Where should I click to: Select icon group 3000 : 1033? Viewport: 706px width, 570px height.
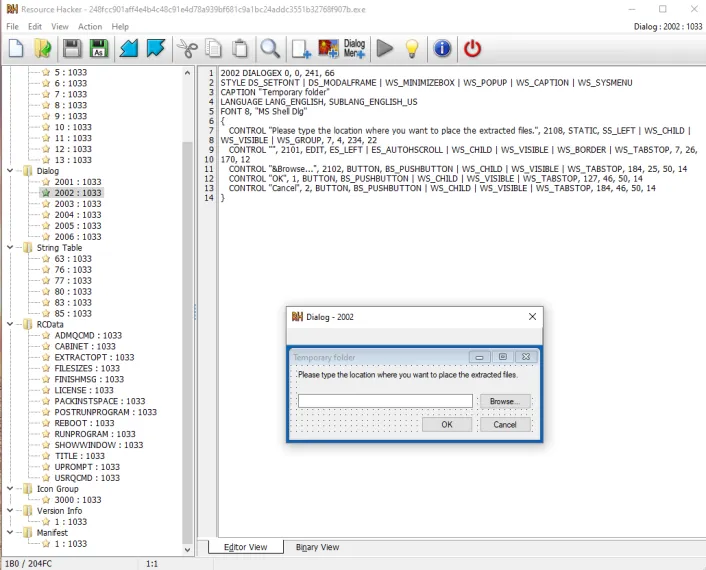(78, 500)
